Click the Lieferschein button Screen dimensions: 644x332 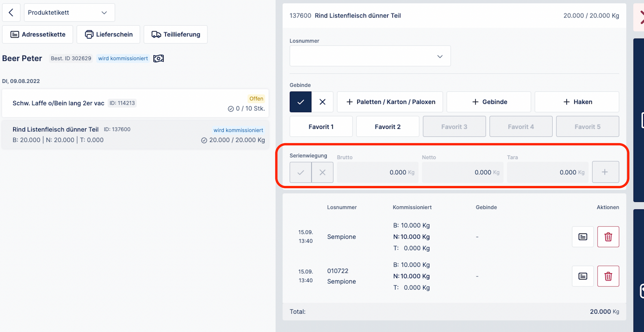point(109,34)
